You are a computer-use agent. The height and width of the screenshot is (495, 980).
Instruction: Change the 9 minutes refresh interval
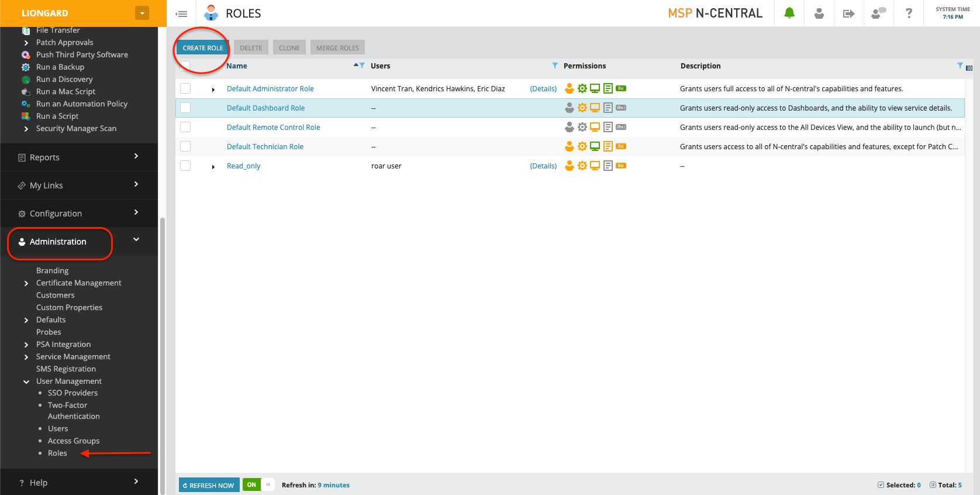(333, 485)
